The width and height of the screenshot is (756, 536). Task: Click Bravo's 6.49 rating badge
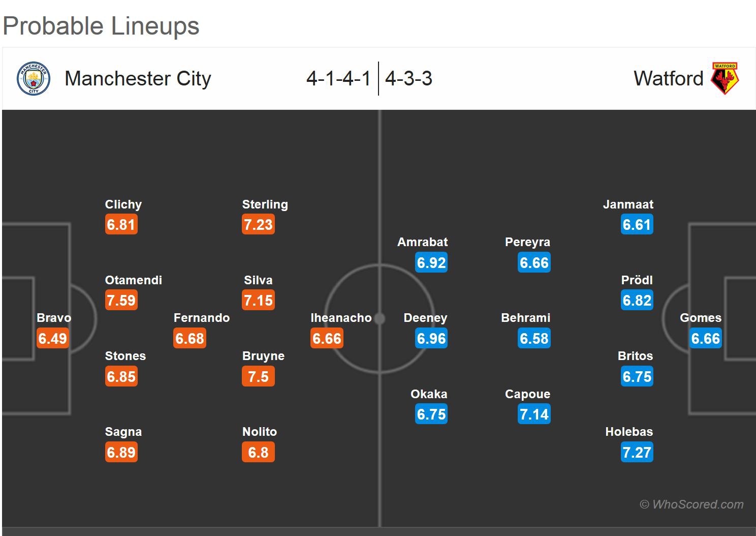coord(53,339)
